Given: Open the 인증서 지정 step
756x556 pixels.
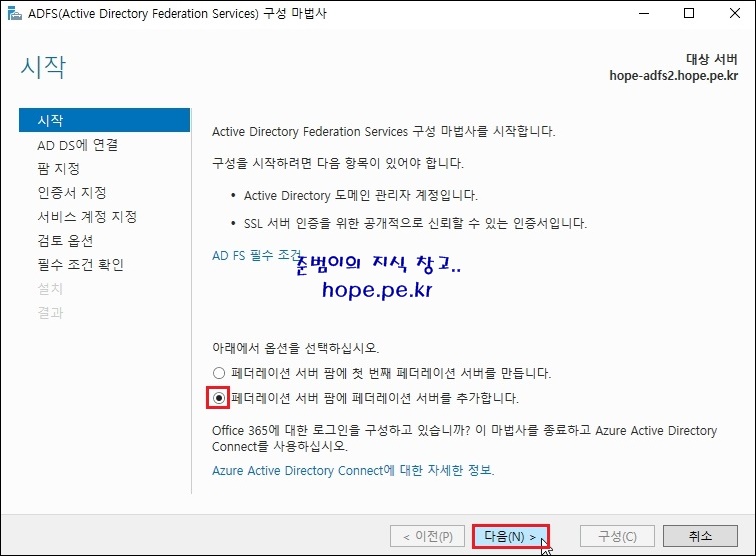Looking at the screenshot, I should 72,193.
